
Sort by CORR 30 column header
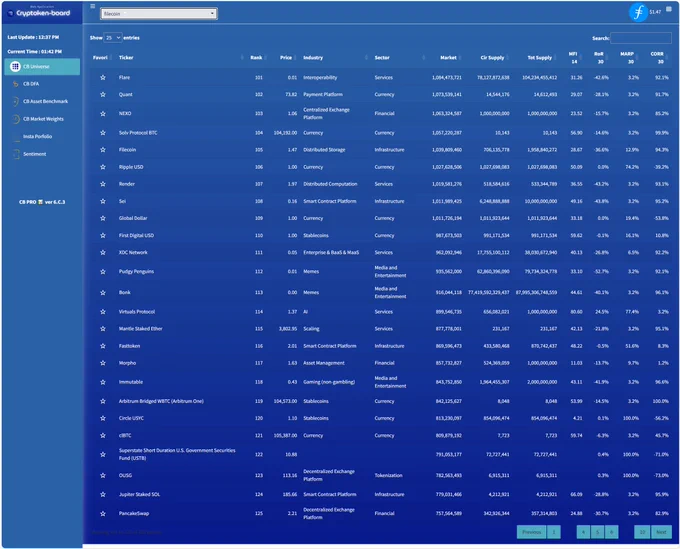point(657,58)
